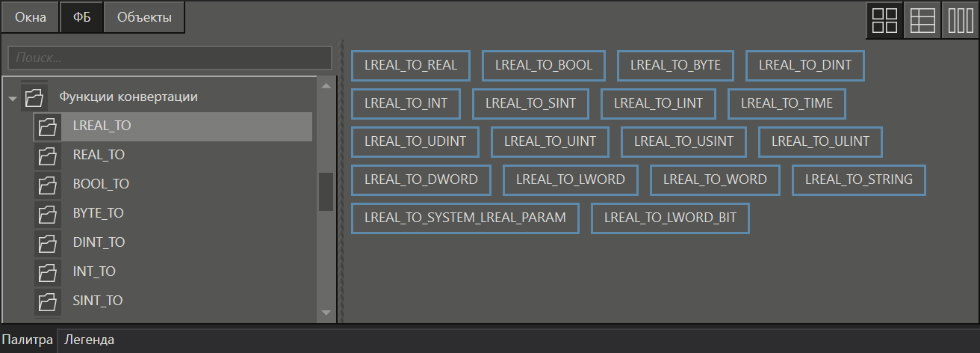980x353 pixels.
Task: Pick the LREAL_TO_SYSTEM_LREAL_PARAM block
Action: (x=465, y=218)
